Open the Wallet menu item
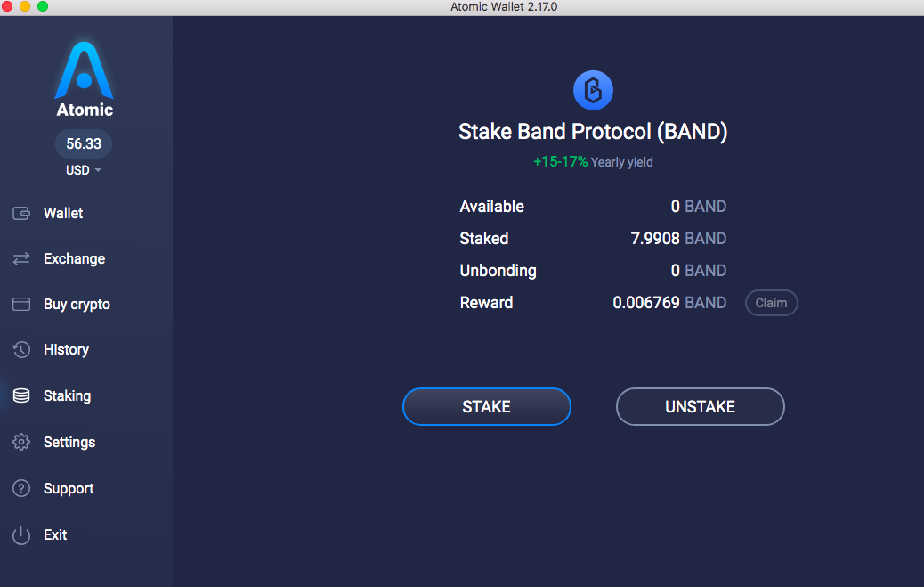 click(63, 213)
